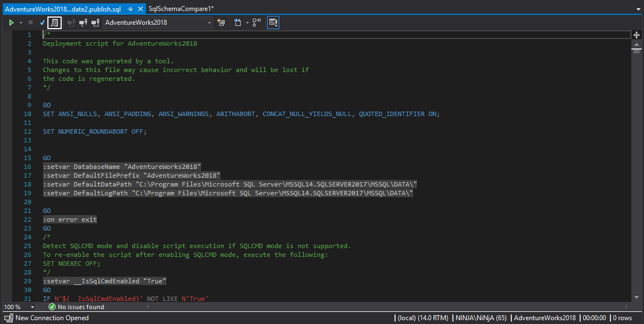644x324 pixels.
Task: Open the Results destination dropdown arrow
Action: 247,23
